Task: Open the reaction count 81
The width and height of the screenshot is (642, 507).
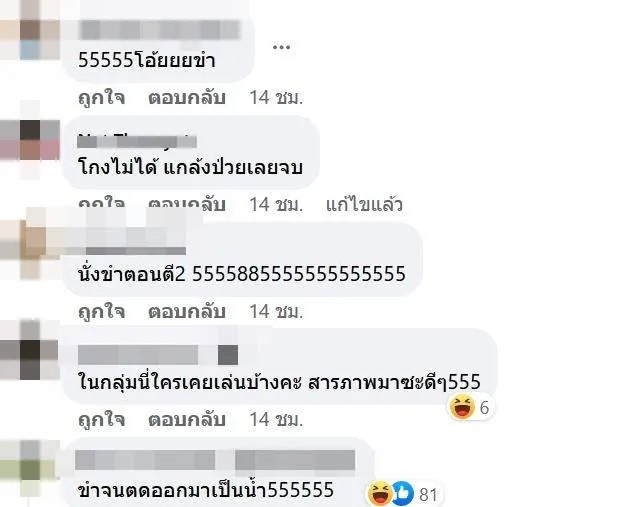Action: tap(428, 495)
